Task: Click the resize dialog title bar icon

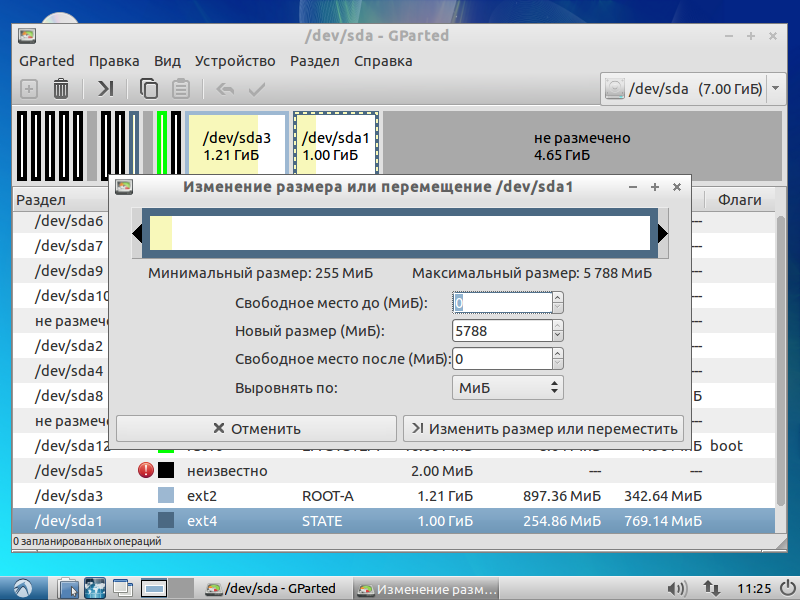Action: pos(123,187)
